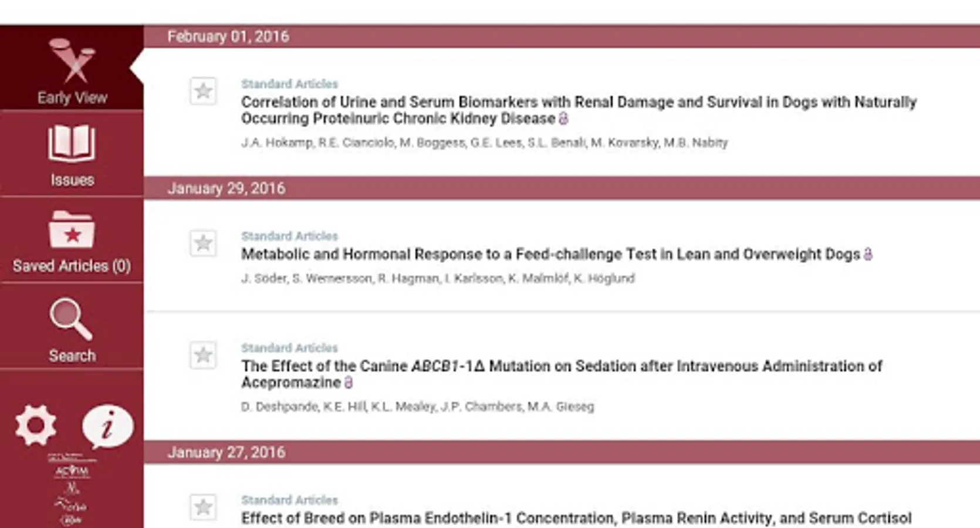Click the January 29, 2016 date header
The image size is (980, 528).
[227, 188]
